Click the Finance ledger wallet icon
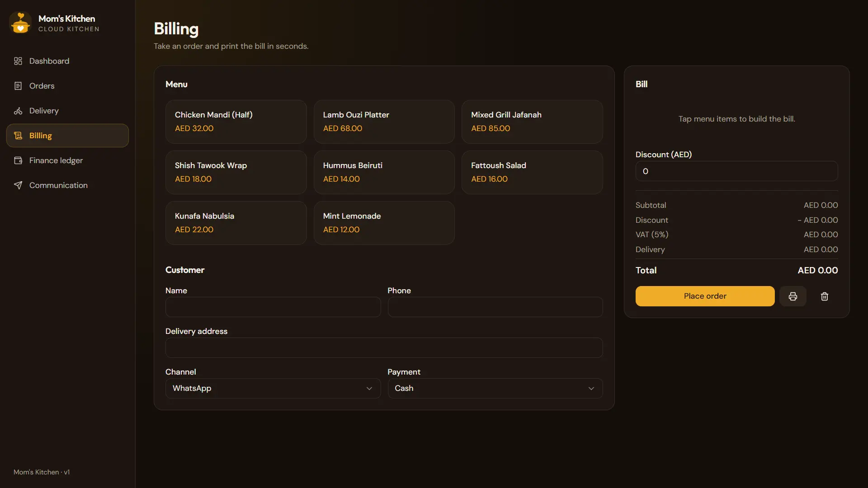Viewport: 868px width, 488px height. tap(18, 160)
